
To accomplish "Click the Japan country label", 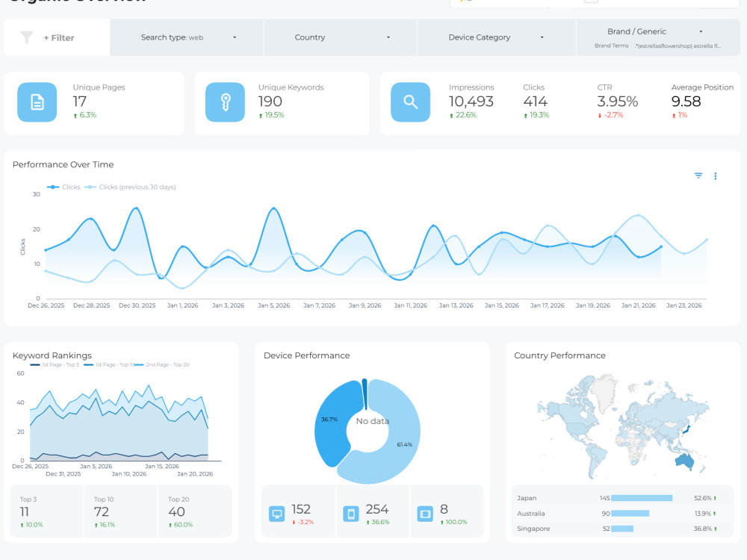I will tap(527, 498).
